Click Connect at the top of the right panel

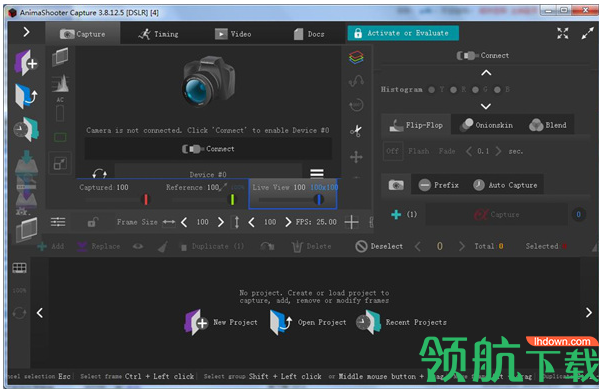point(483,55)
